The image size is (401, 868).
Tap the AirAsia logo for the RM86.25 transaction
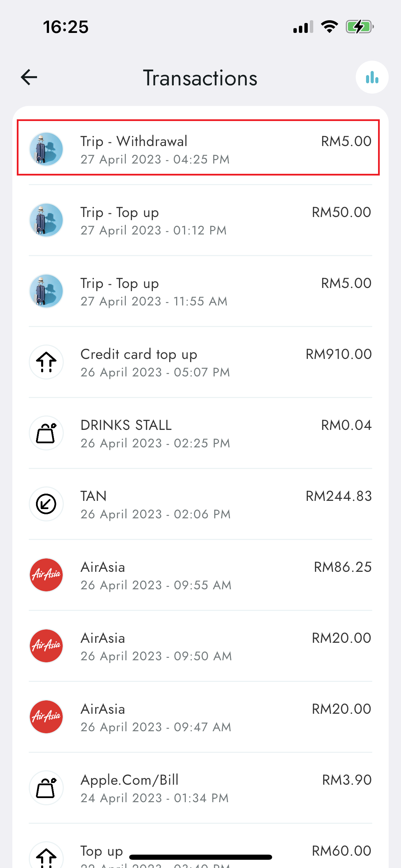click(x=46, y=575)
